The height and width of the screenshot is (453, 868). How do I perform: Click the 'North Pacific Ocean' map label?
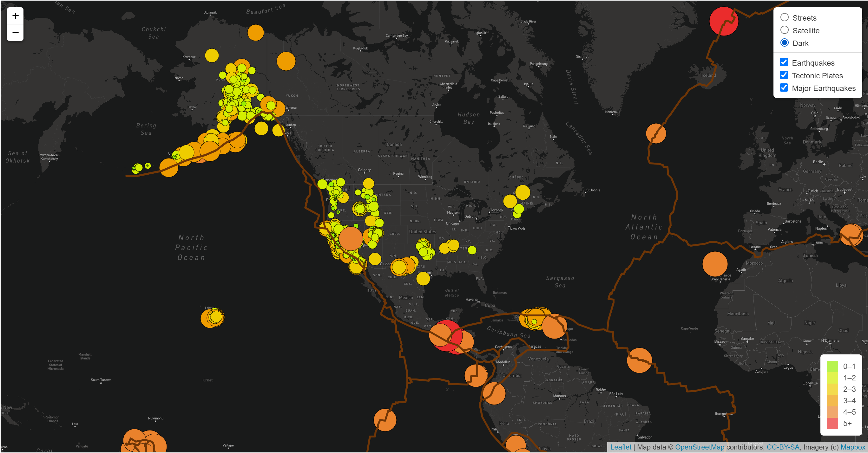tap(191, 248)
